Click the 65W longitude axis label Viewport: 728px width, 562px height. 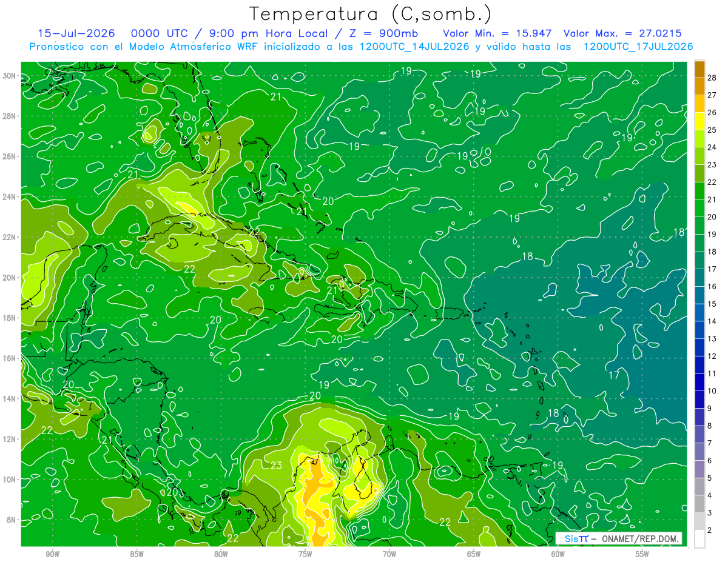click(x=474, y=554)
